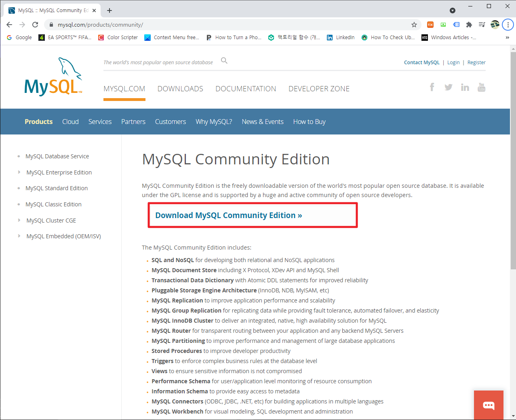Close the MySQL Community Edition tab
The height and width of the screenshot is (420, 516).
coord(94,10)
